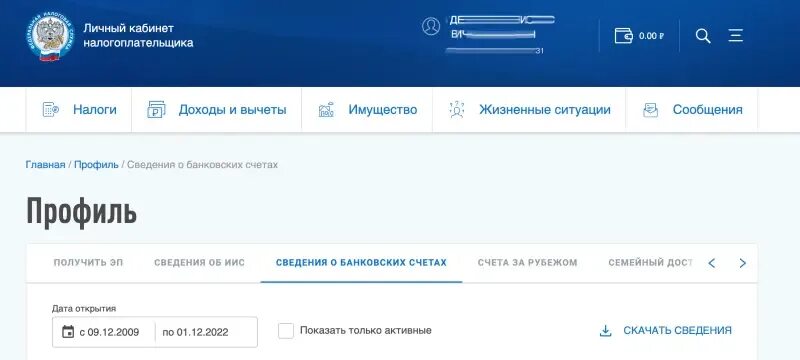The width and height of the screenshot is (800, 360).
Task: Click the icon beside Доходы и вычеты
Action: coord(157,110)
